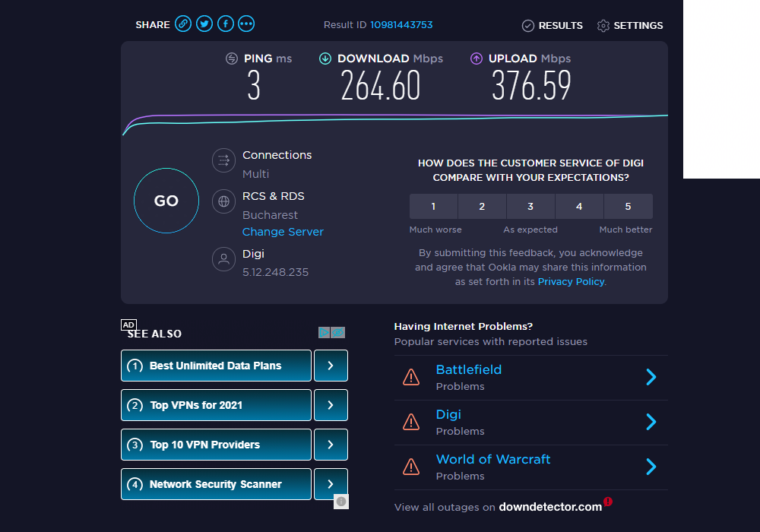Image resolution: width=760 pixels, height=532 pixels.
Task: Click the ad info icon
Action: point(341,502)
